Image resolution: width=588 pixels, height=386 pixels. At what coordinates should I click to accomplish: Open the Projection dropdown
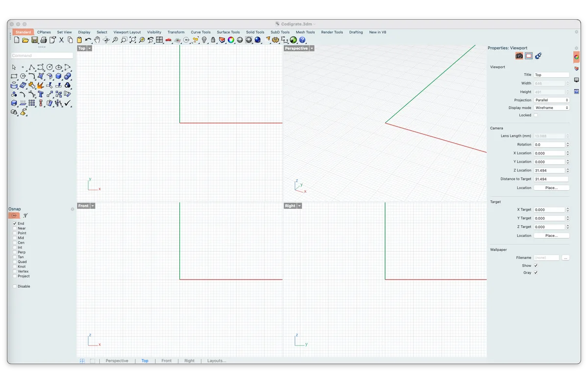(552, 100)
